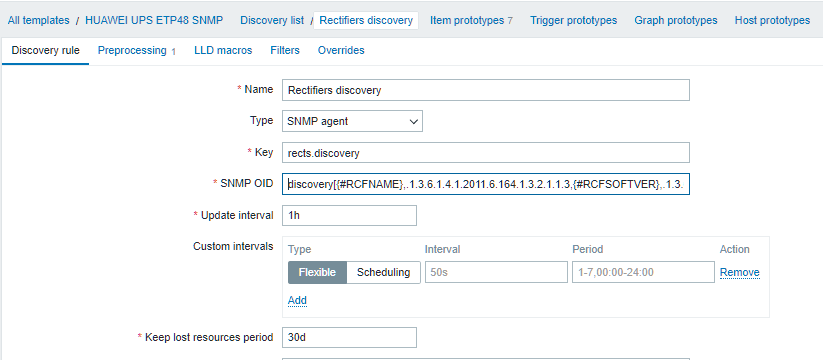Remove the custom interval row
This screenshot has width=823, height=360.
tap(740, 272)
